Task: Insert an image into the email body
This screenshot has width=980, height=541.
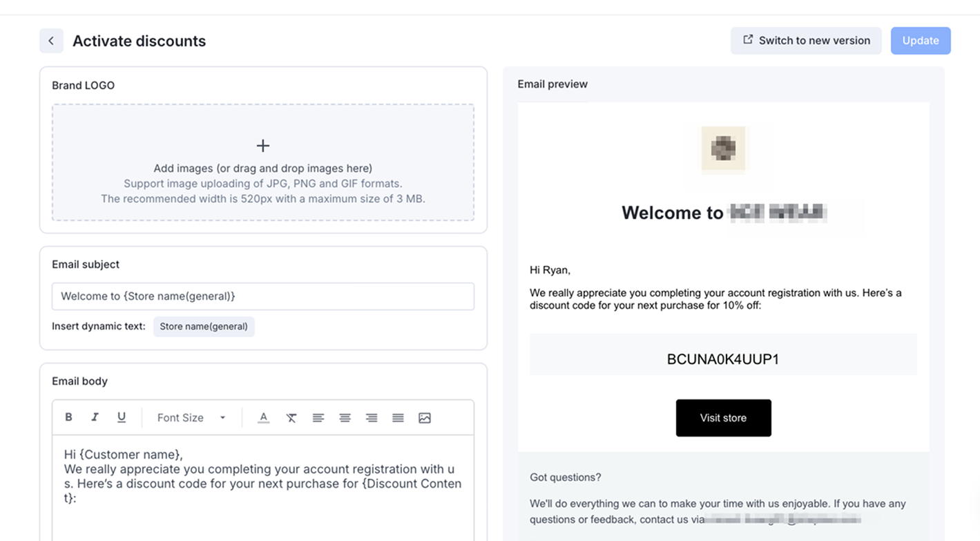Action: [x=425, y=417]
